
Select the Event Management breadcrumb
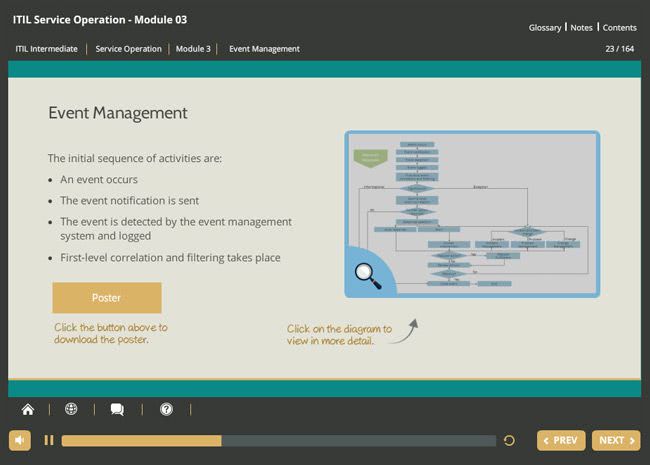(x=264, y=49)
